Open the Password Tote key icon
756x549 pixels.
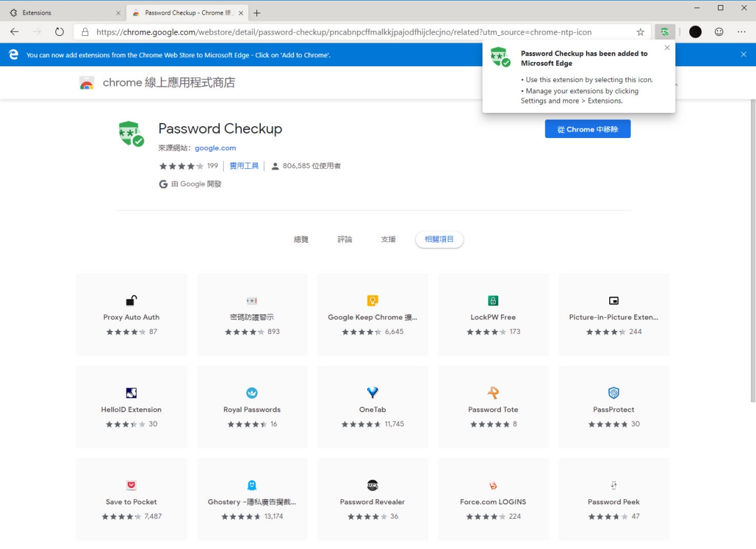click(x=493, y=393)
